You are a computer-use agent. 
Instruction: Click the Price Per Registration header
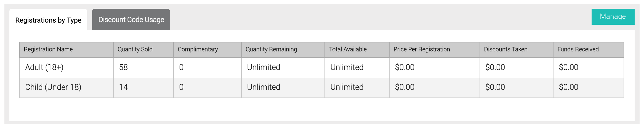tap(422, 49)
